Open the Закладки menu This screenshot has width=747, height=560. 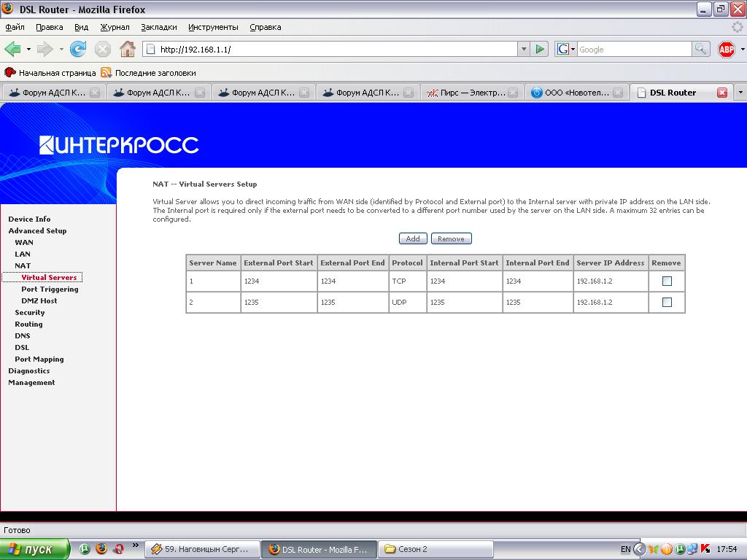(158, 27)
